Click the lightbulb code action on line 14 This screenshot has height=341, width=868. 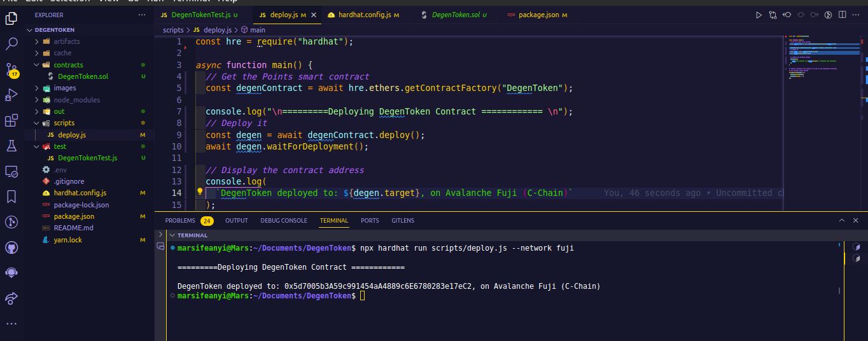coord(199,192)
